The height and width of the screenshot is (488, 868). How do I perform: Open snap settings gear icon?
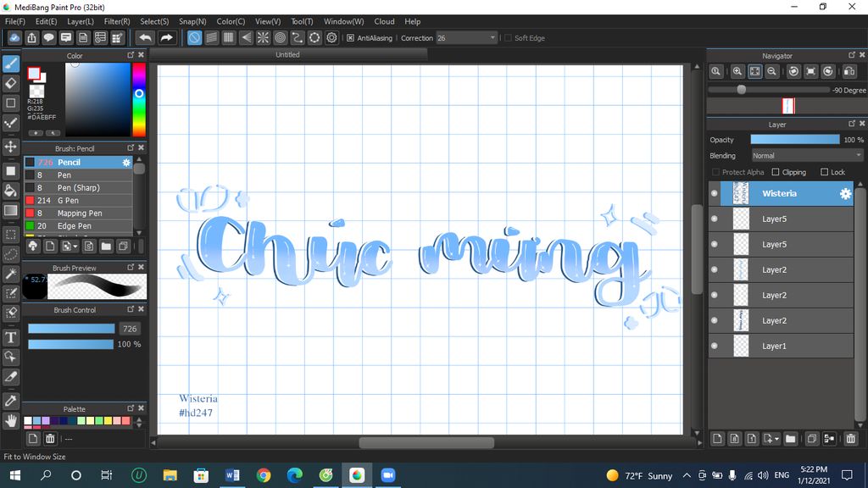tap(331, 37)
